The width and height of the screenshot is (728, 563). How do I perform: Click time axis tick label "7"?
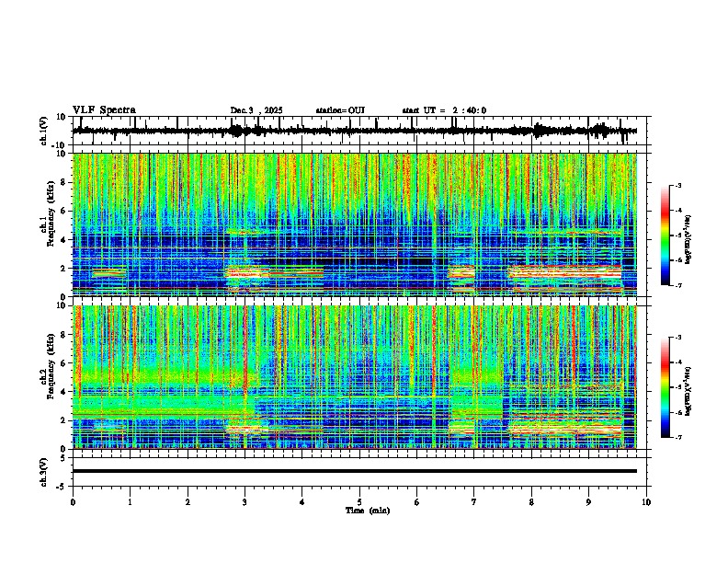click(474, 502)
